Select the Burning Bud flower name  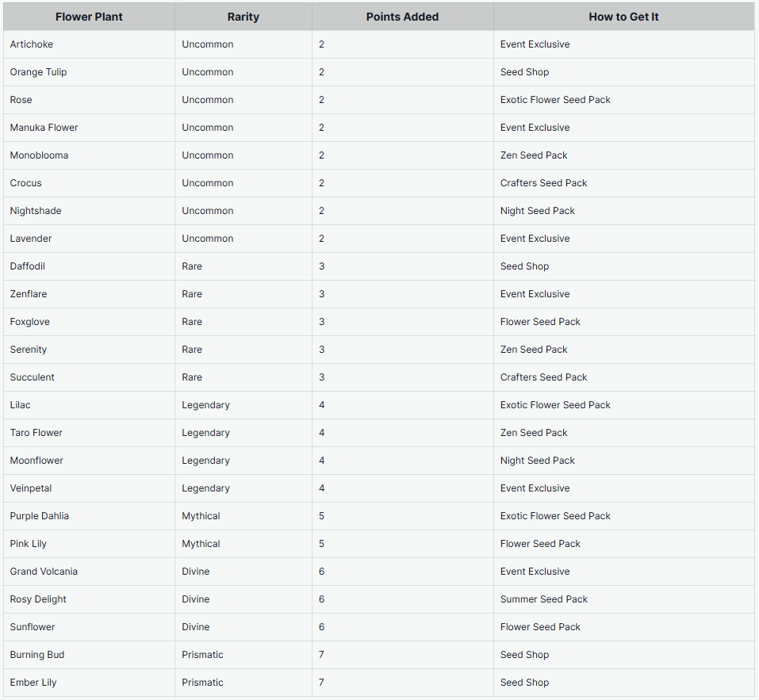37,655
